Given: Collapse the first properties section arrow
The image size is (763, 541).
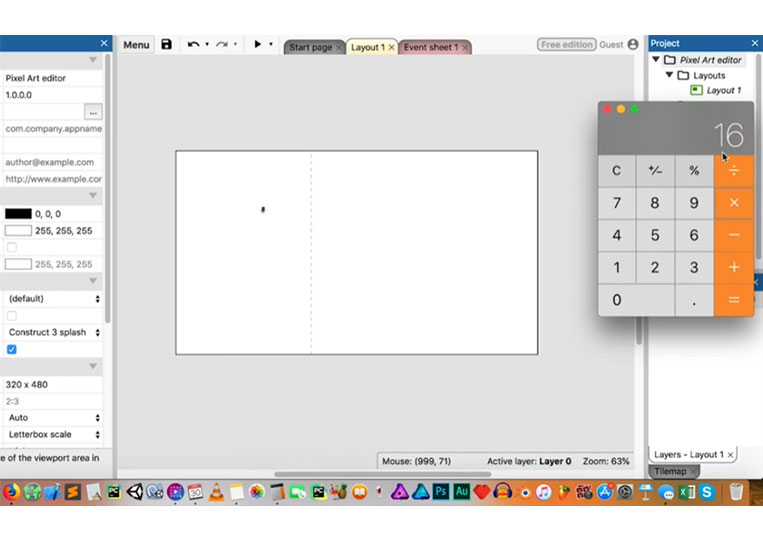Looking at the screenshot, I should click(92, 60).
